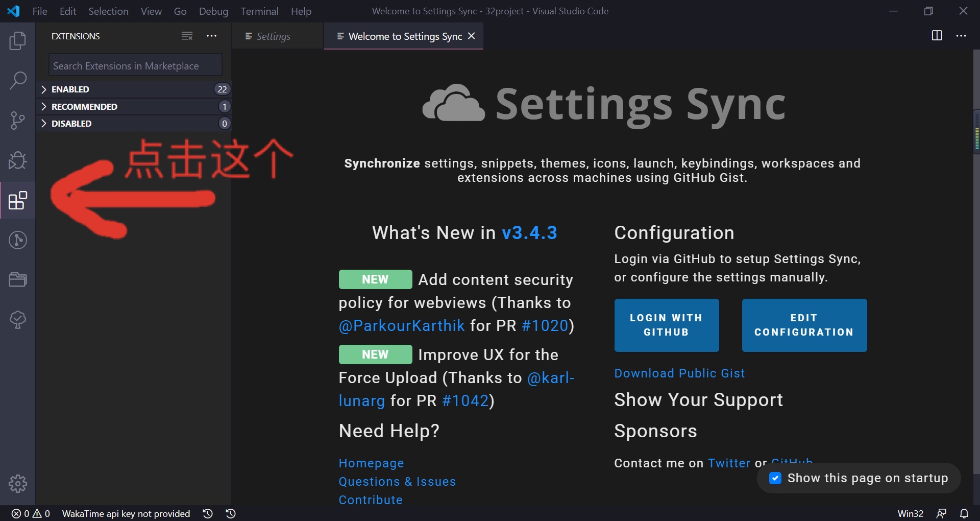Open the Explorer view in activity bar

pyautogui.click(x=18, y=41)
